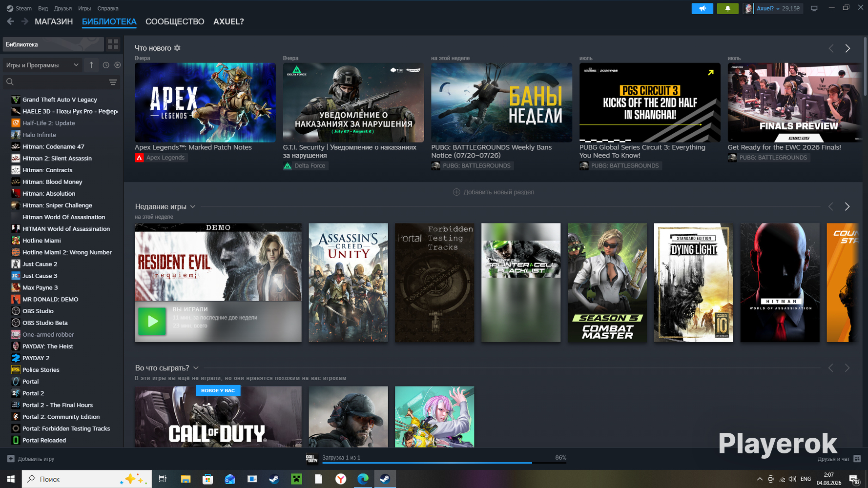Open the Friends and Chat button
Screen dimensions: 868x488
pos(839,459)
